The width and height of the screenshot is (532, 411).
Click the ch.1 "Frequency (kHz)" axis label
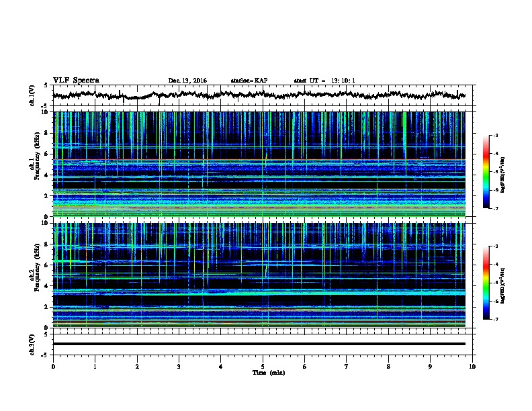point(37,154)
